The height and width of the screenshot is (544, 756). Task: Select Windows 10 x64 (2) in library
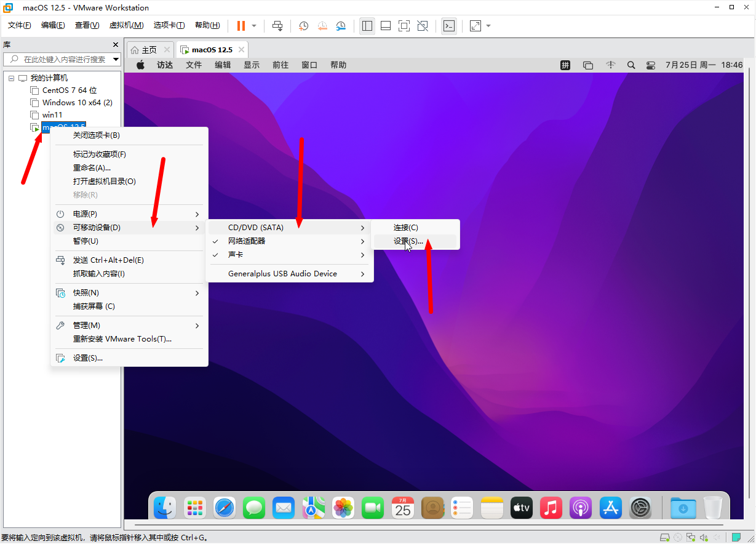click(x=77, y=103)
